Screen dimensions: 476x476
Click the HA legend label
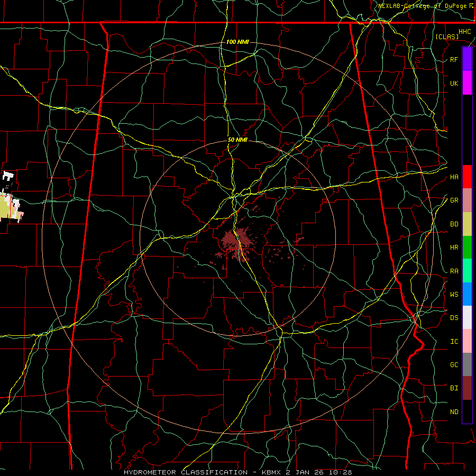[454, 177]
